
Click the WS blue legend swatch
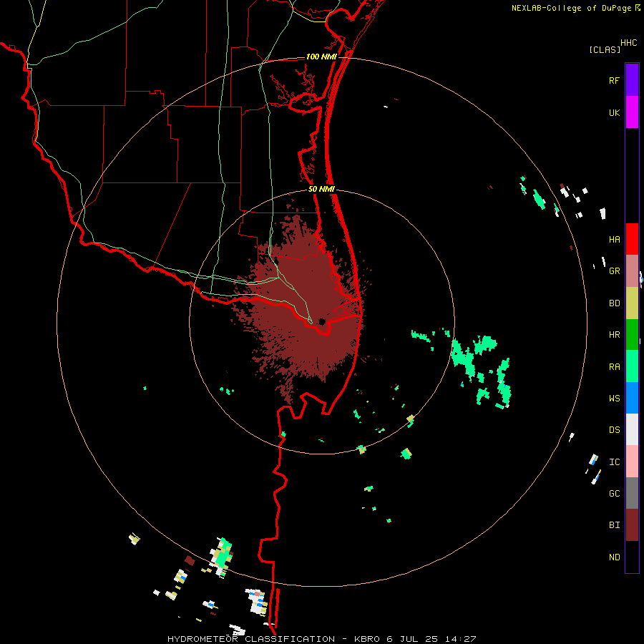click(x=632, y=398)
